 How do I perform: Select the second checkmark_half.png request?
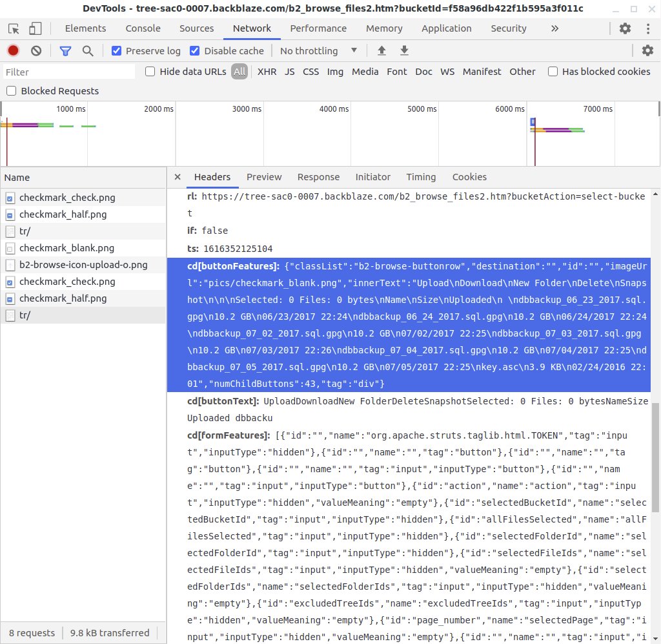83,298
